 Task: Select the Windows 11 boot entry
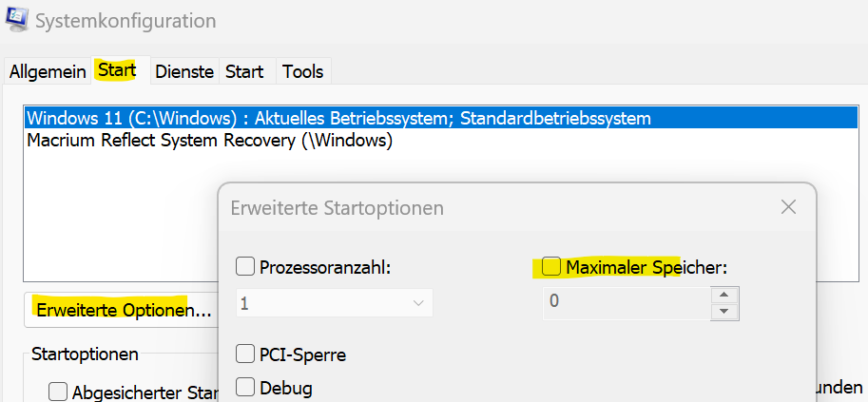[338, 119]
